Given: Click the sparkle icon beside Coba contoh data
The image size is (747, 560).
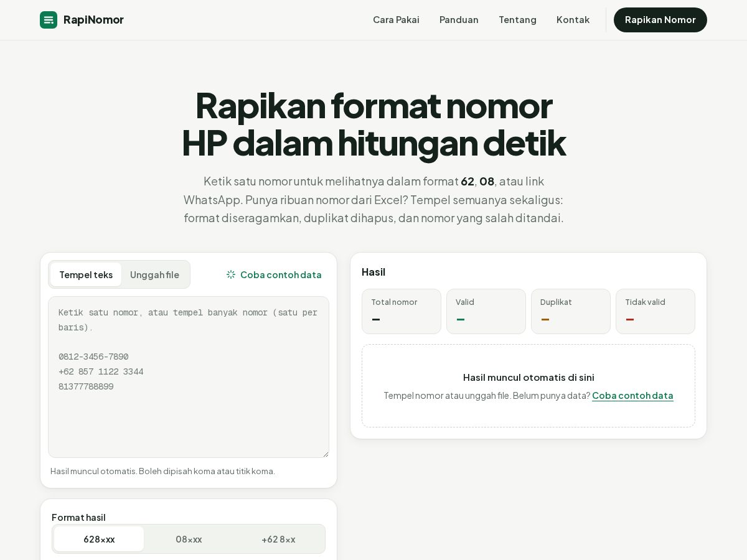Looking at the screenshot, I should (231, 274).
